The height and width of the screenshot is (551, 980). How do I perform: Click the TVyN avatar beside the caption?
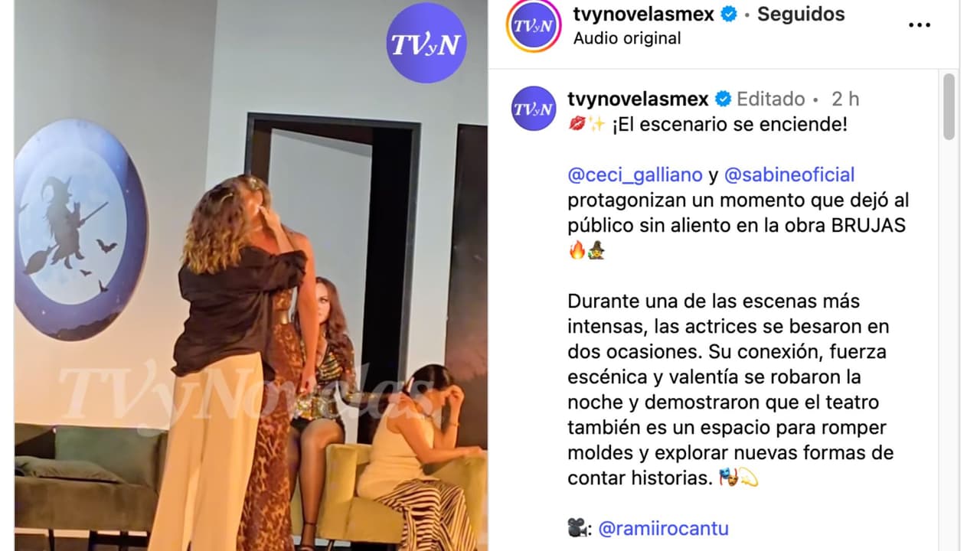[x=534, y=109]
